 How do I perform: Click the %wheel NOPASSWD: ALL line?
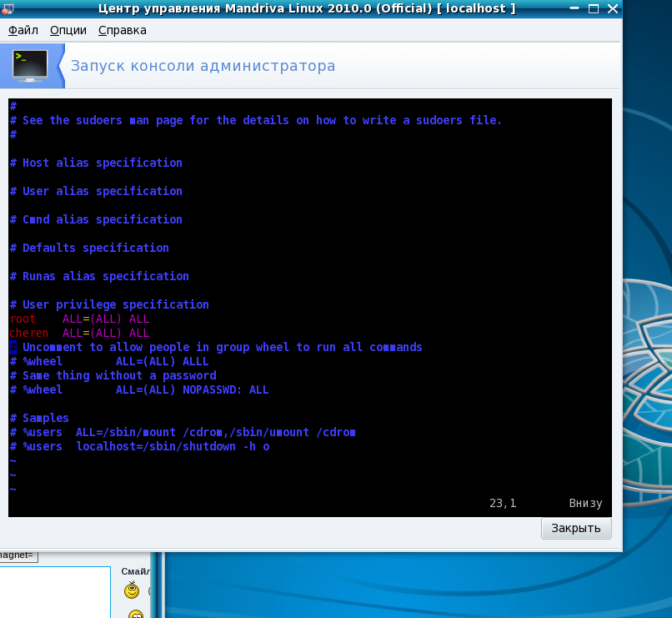(139, 389)
